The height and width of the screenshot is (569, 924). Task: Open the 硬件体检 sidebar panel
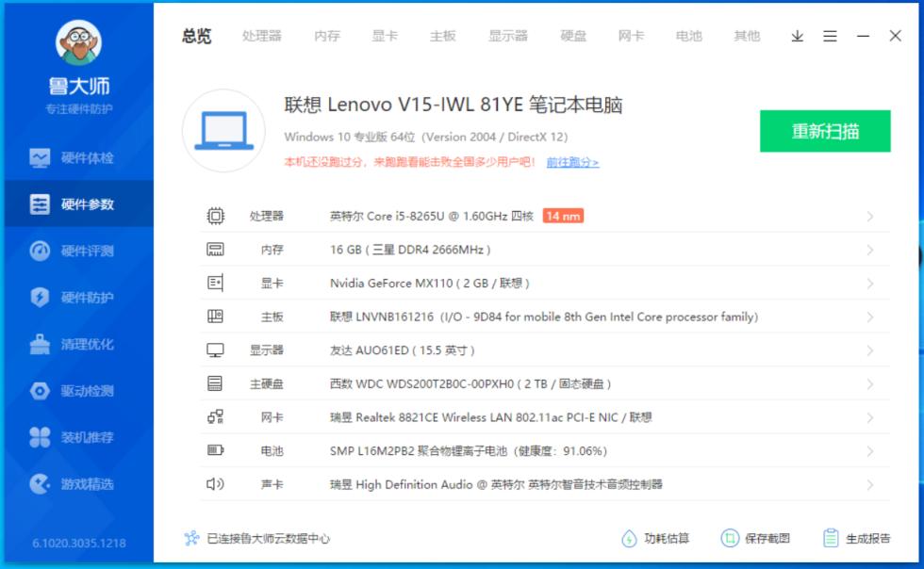[80, 156]
